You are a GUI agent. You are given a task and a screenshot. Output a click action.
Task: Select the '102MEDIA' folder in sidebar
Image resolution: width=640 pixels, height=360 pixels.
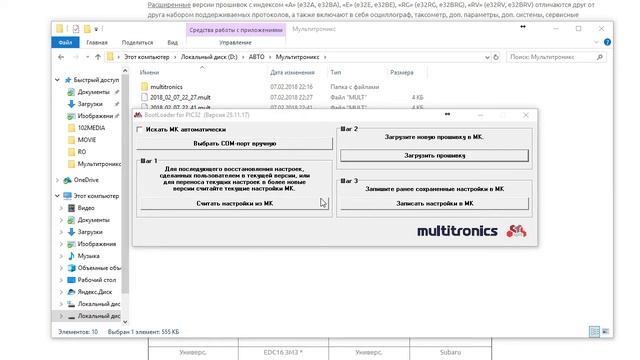91,128
